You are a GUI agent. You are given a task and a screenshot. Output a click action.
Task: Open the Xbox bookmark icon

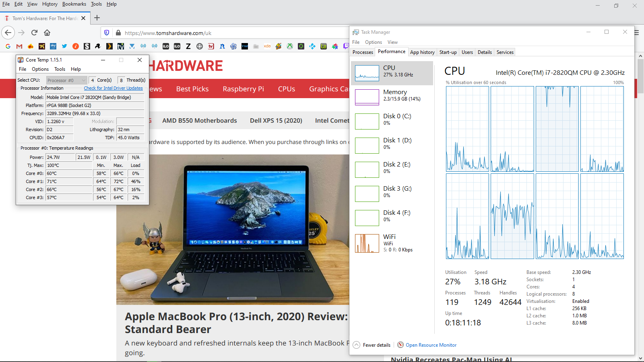[x=290, y=46]
